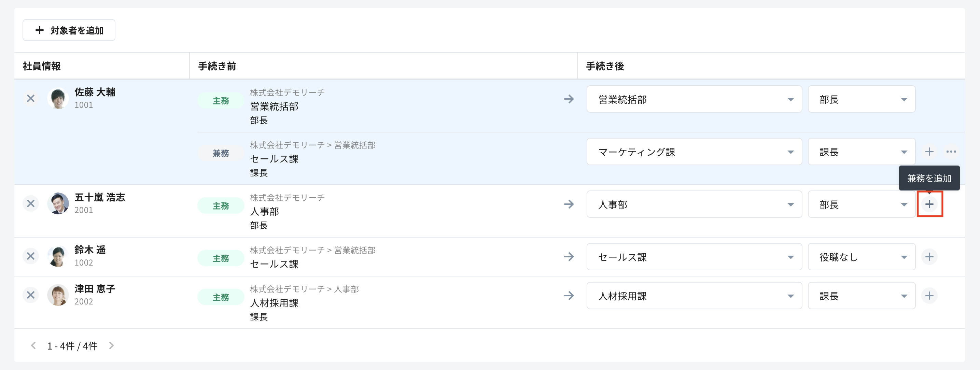Viewport: 980px width, 370px height.
Task: Open 営業統括部 department dropdown
Action: pos(694,99)
